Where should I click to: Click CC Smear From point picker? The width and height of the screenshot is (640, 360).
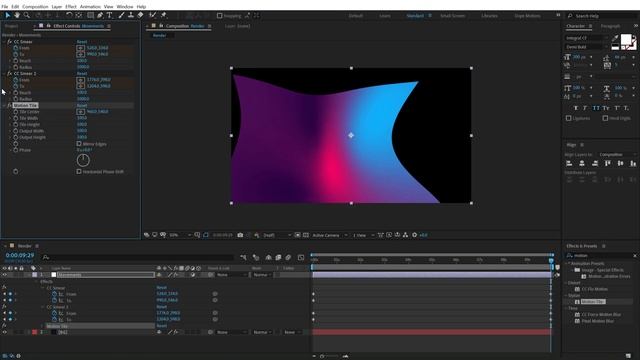(80, 48)
